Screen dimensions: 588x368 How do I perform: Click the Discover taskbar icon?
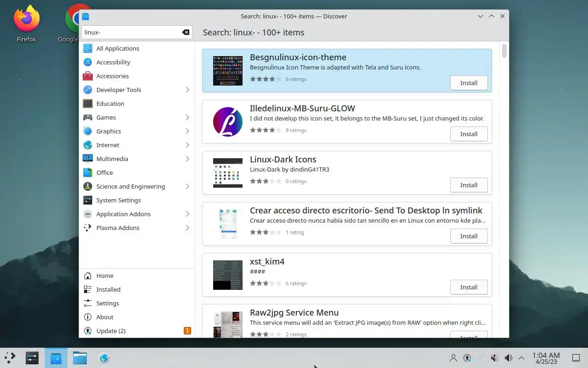click(56, 357)
